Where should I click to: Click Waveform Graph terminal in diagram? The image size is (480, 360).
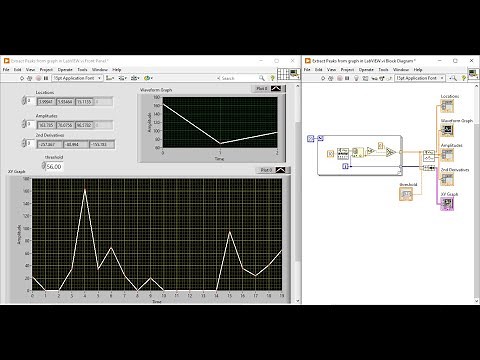447,130
